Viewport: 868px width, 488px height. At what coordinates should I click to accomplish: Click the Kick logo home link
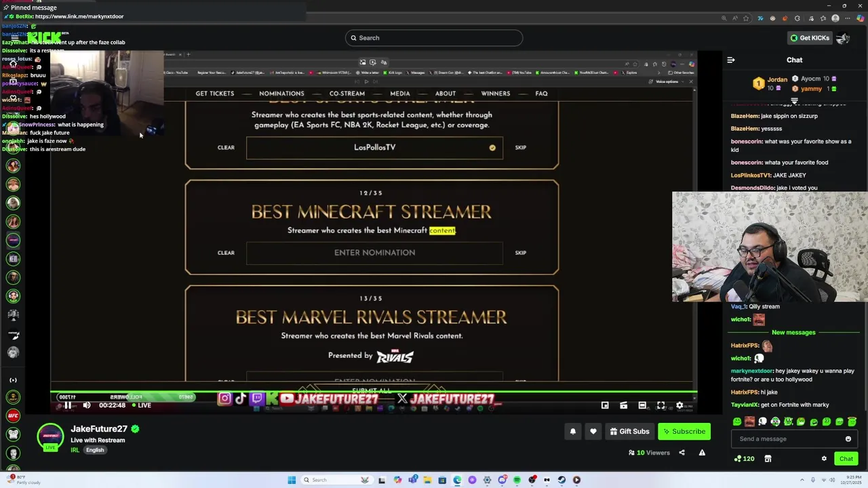click(45, 37)
